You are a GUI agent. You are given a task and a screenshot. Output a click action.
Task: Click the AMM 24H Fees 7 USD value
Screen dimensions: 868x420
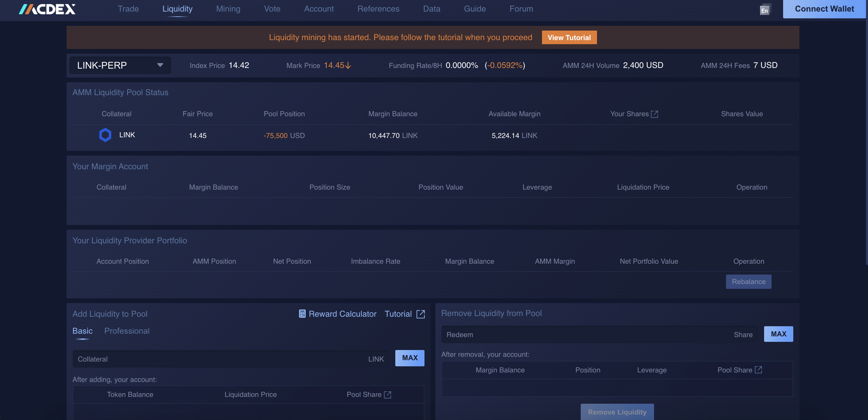(765, 65)
